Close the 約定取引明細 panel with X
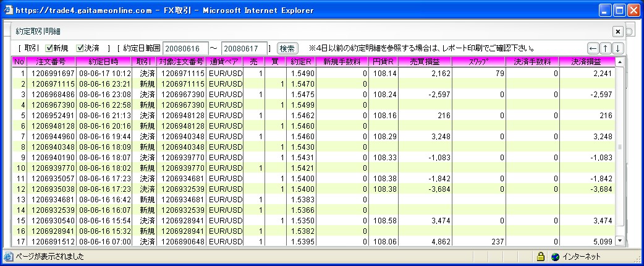Screen dimensions: 644x266 tap(617, 32)
